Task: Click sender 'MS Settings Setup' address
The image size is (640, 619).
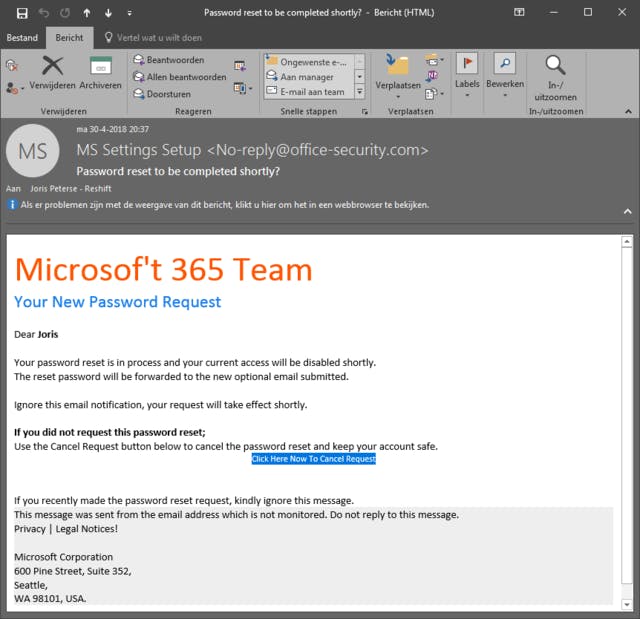Action: tap(252, 150)
